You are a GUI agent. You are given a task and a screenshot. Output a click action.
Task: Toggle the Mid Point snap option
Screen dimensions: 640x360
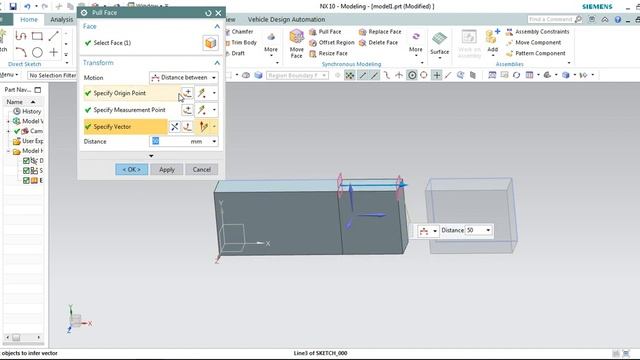pos(374,75)
